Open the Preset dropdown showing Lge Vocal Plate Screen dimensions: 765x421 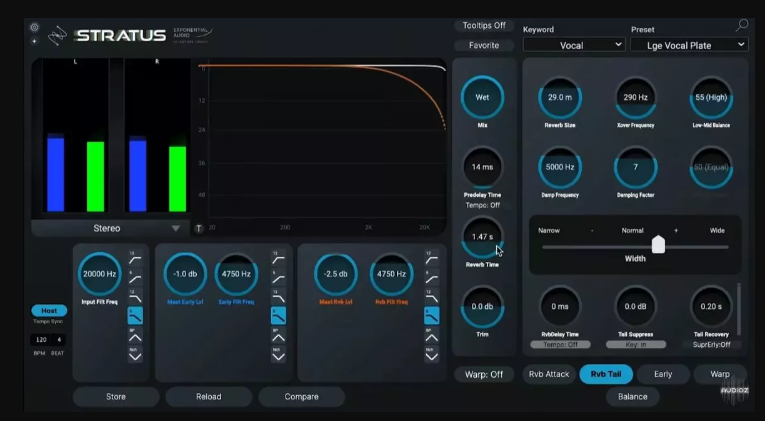click(689, 45)
